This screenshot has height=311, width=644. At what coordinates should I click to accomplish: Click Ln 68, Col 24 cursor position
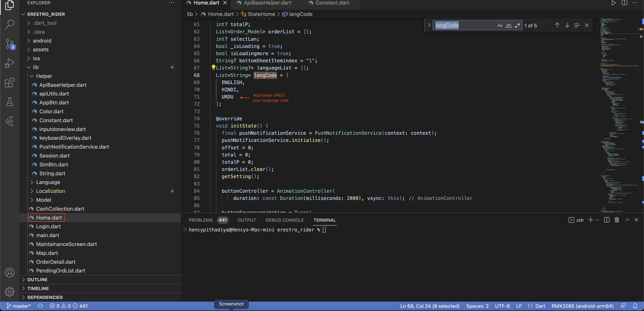pos(430,306)
